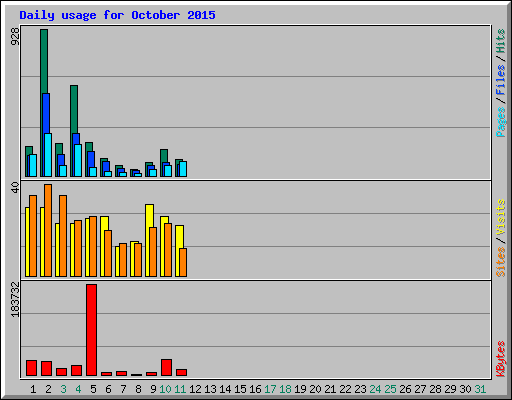Click day label 10 on x-axis
Viewport: 512px width, 400px height.
165,389
